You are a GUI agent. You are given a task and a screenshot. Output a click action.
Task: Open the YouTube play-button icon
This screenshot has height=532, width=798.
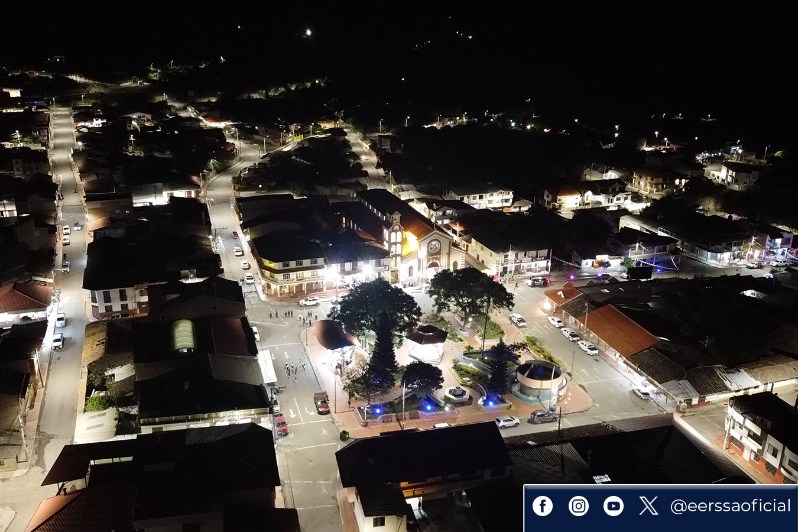point(613,505)
